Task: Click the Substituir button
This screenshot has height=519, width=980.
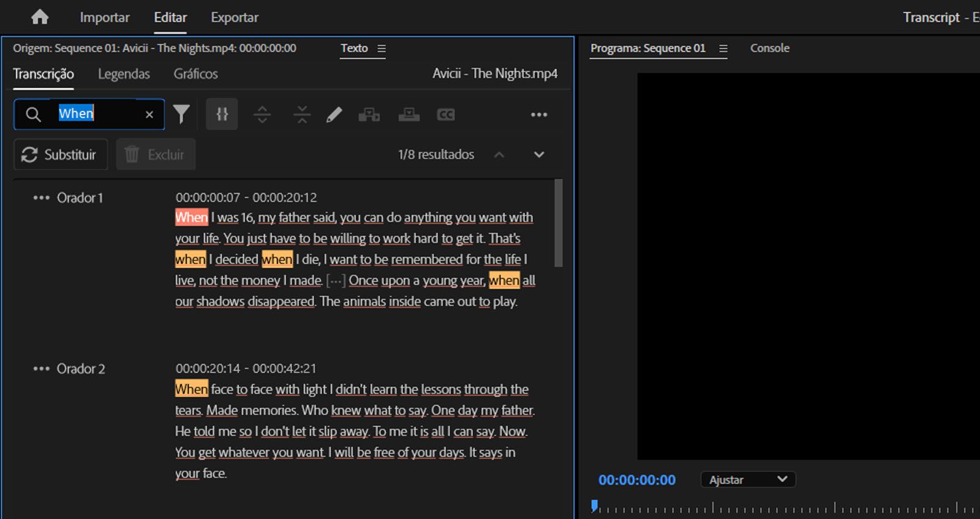Action: [x=60, y=154]
